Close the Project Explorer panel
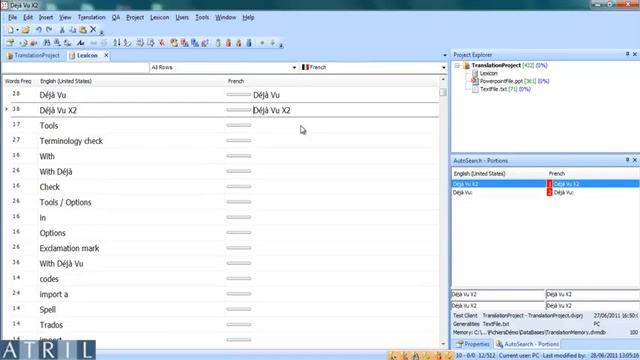The image size is (640, 360). coord(635,54)
